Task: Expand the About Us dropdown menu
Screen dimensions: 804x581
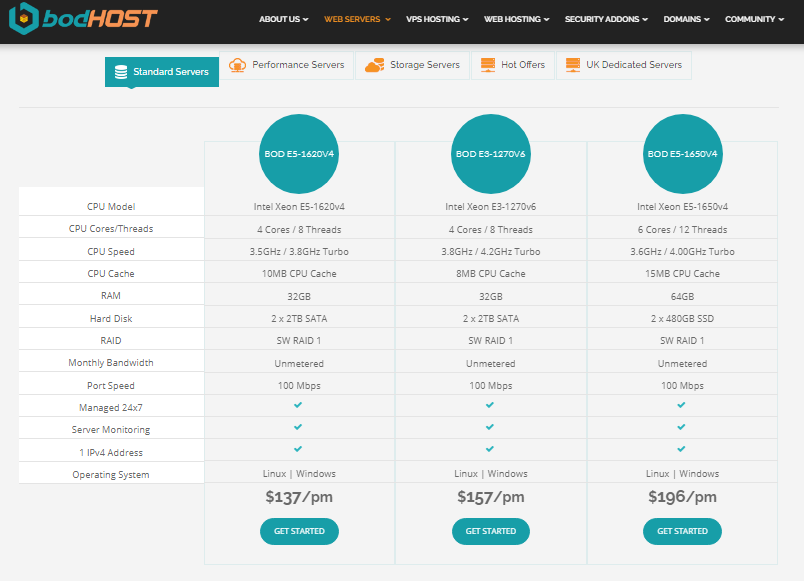Action: pos(284,19)
